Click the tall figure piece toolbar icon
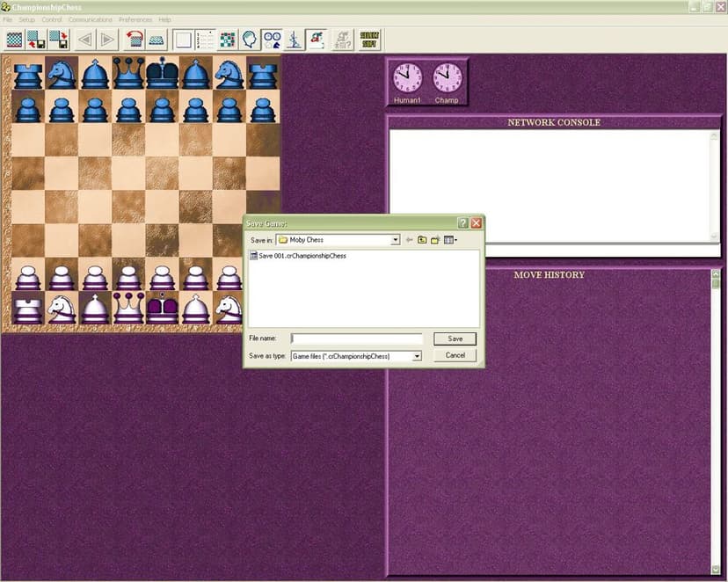The height and width of the screenshot is (582, 728). click(x=294, y=40)
